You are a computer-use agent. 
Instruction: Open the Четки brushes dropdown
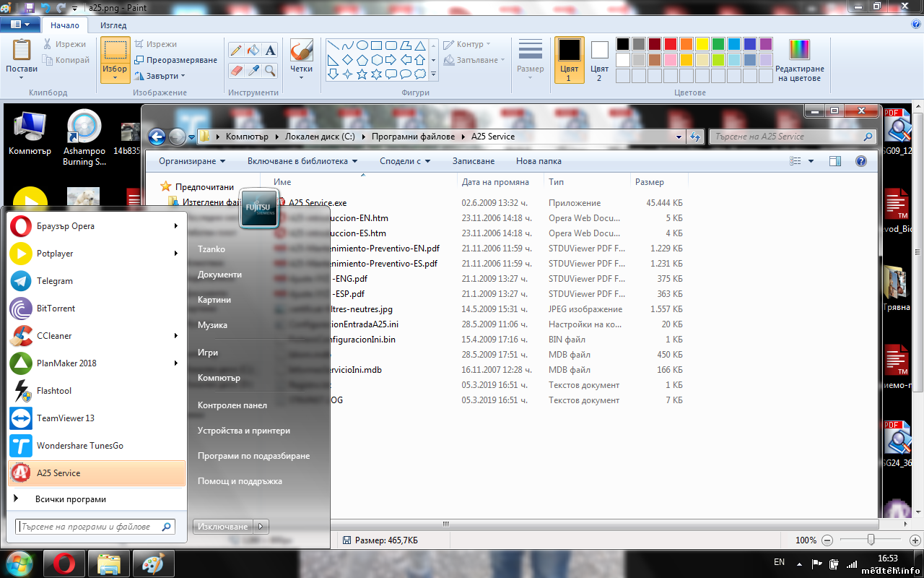[301, 60]
